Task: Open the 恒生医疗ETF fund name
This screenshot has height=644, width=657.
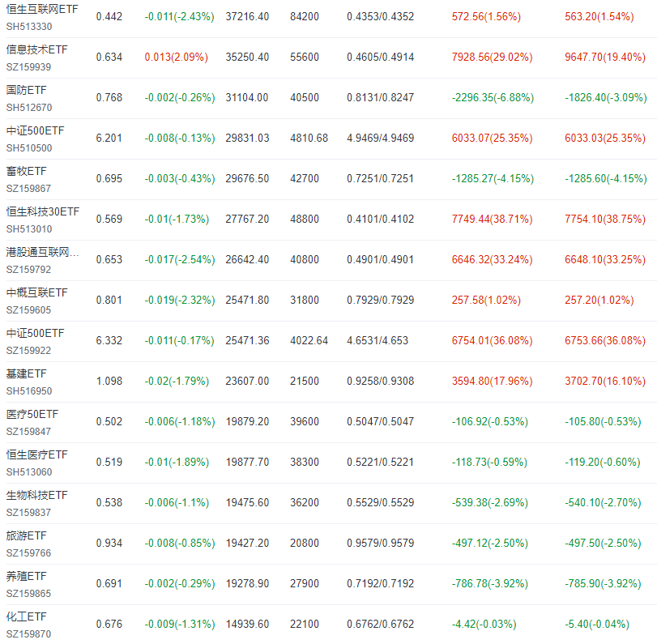Action: pos(37,454)
